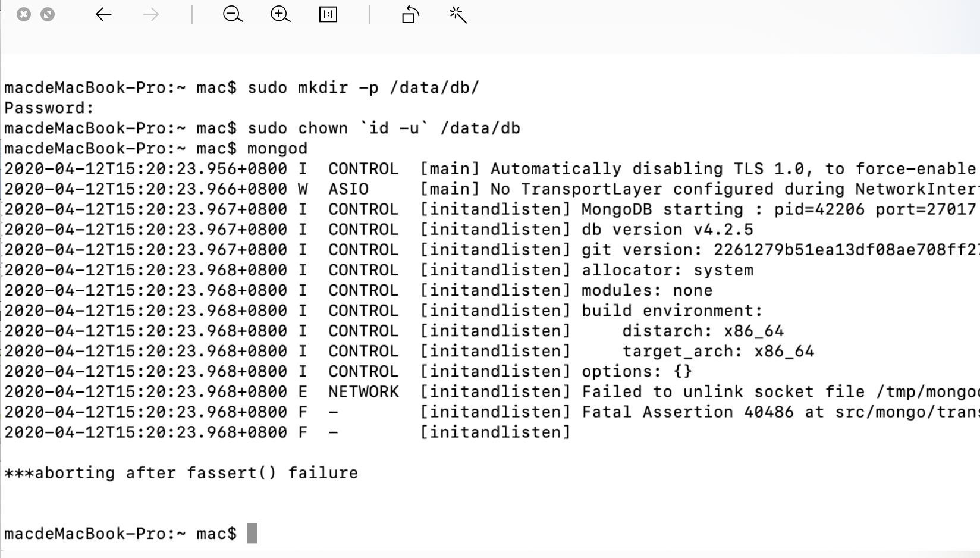Click the sudo mkdir command line
980x558 pixels.
[x=242, y=87]
